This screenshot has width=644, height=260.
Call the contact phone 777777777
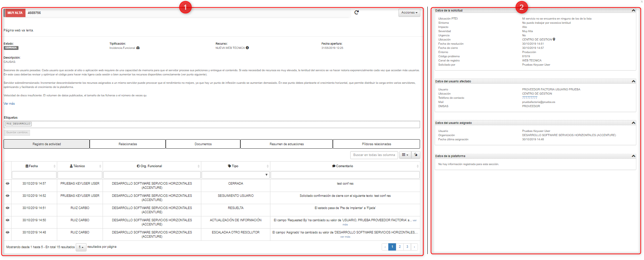pos(530,98)
